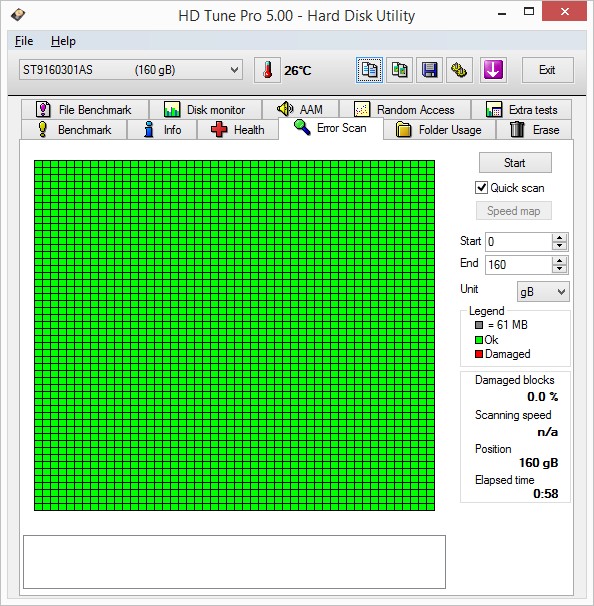
Task: Switch to the Benchmark tab
Action: click(x=74, y=129)
